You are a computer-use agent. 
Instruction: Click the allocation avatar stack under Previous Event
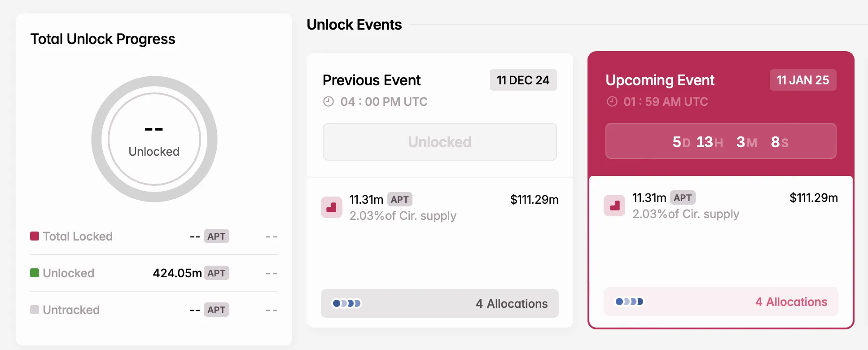point(346,303)
